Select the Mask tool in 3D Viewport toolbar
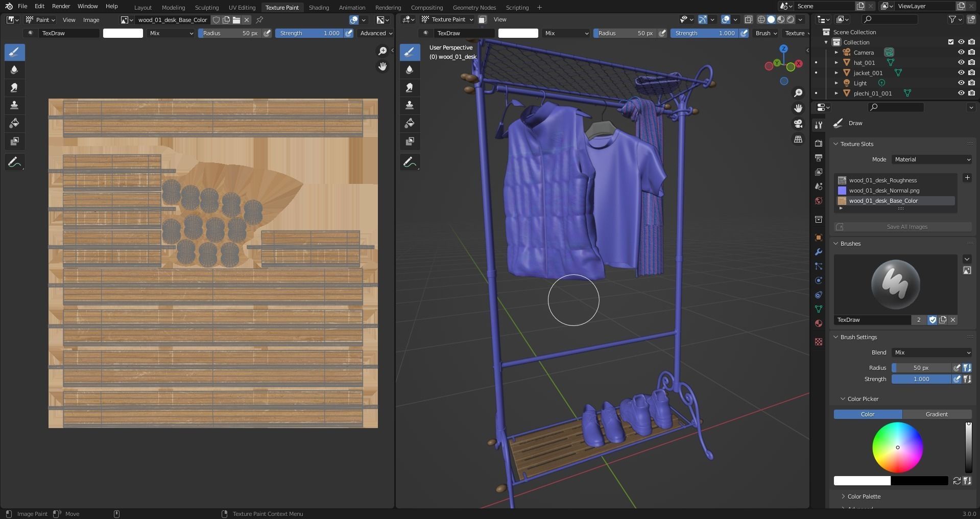 click(410, 141)
